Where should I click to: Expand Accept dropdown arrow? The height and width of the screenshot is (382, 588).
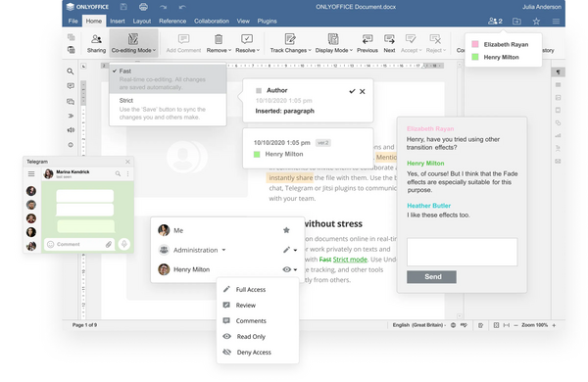[420, 50]
